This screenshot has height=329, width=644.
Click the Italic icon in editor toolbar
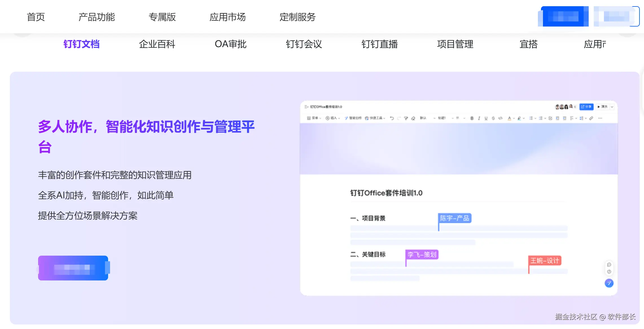[x=479, y=118]
